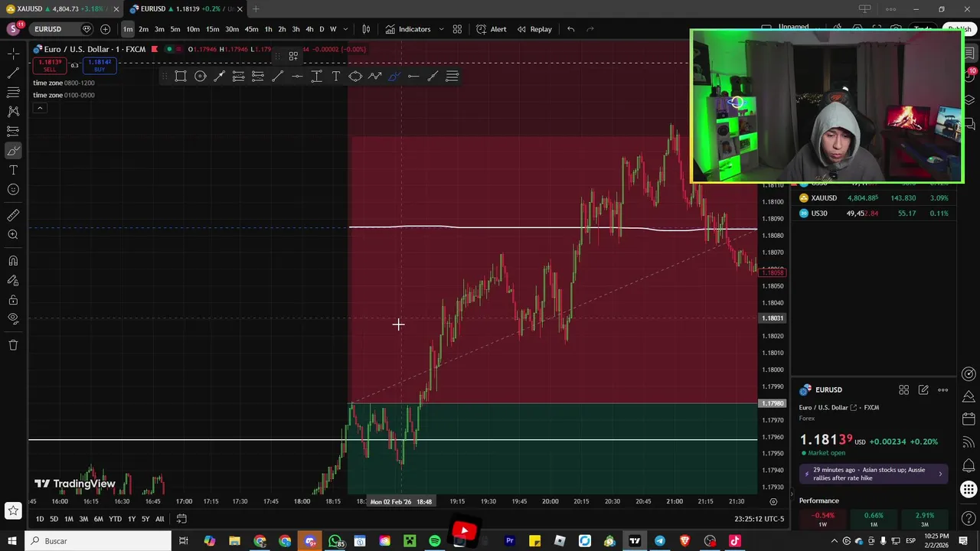Open the time zone UTC-5 menu

(759, 519)
